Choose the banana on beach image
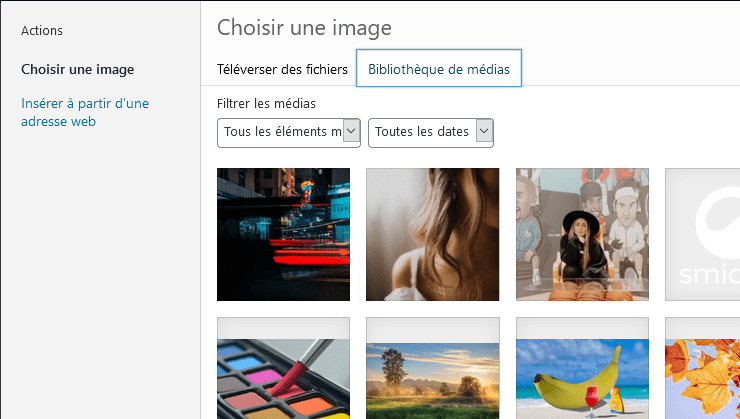This screenshot has height=419, width=740. [582, 368]
